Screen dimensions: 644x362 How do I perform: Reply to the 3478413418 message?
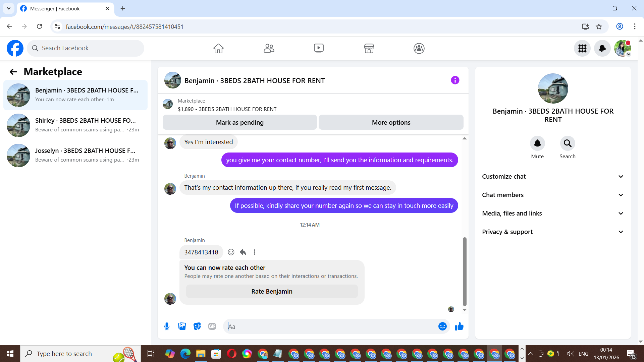click(243, 252)
